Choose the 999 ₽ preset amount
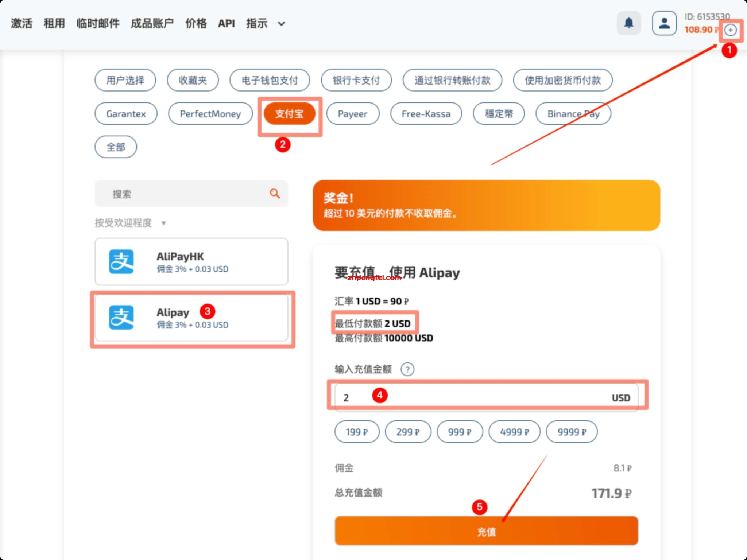Image resolution: width=747 pixels, height=560 pixels. [460, 432]
